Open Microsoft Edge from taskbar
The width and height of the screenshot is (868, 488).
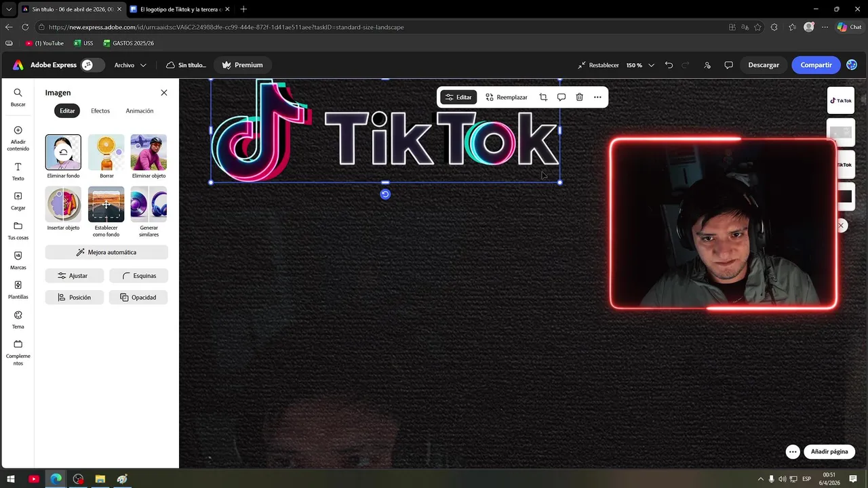point(56,479)
